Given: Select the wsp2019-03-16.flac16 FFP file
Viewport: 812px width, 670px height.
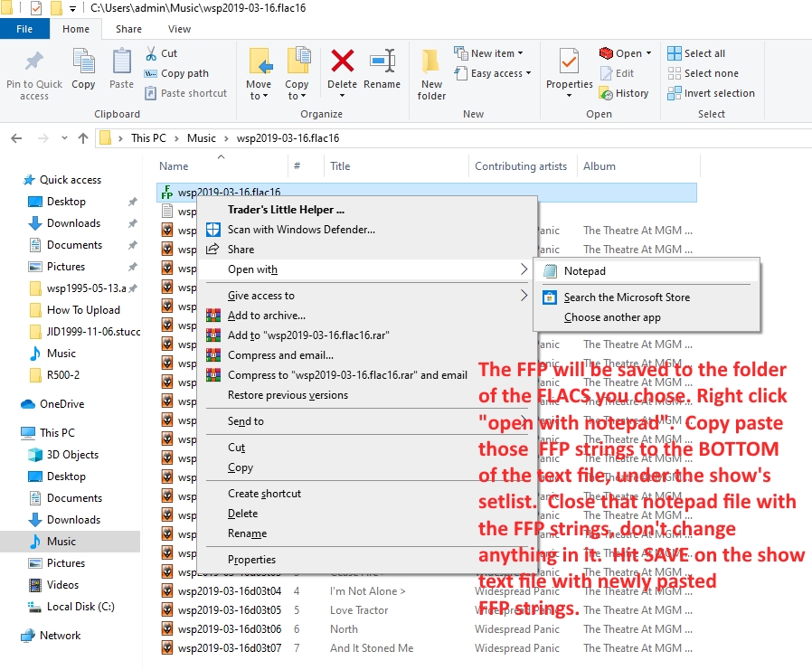Looking at the screenshot, I should (426, 191).
